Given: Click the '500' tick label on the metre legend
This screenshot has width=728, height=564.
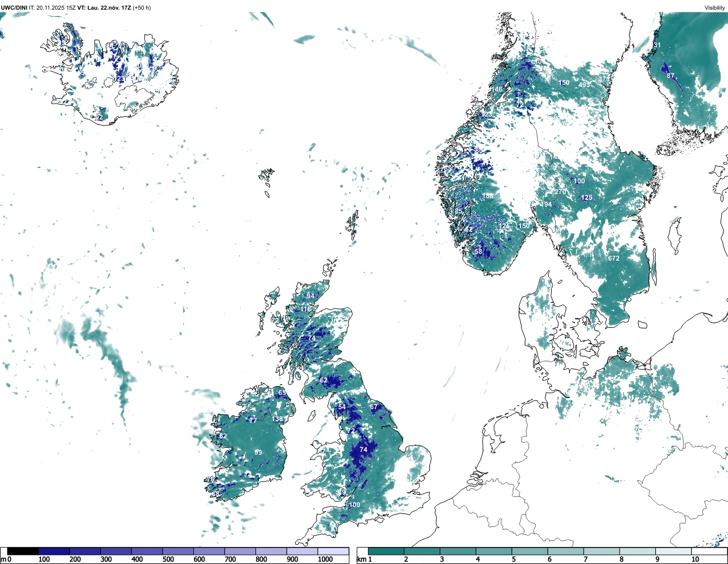Looking at the screenshot, I should point(168,559).
